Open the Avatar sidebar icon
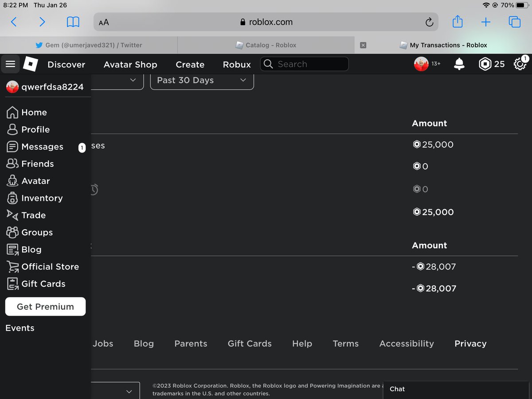 click(12, 181)
